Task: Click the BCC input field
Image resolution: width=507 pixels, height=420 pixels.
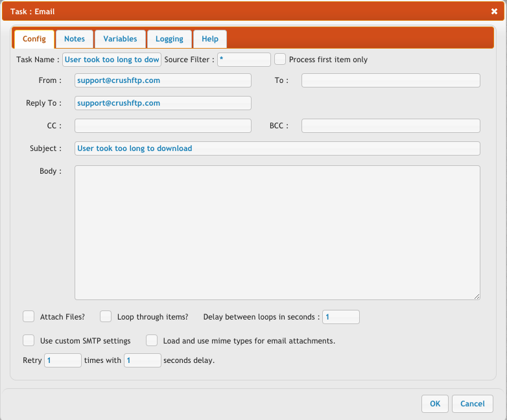Action: [390, 126]
